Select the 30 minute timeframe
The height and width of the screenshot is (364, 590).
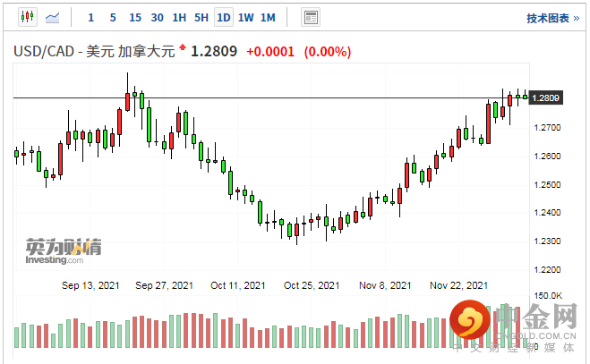tap(157, 18)
